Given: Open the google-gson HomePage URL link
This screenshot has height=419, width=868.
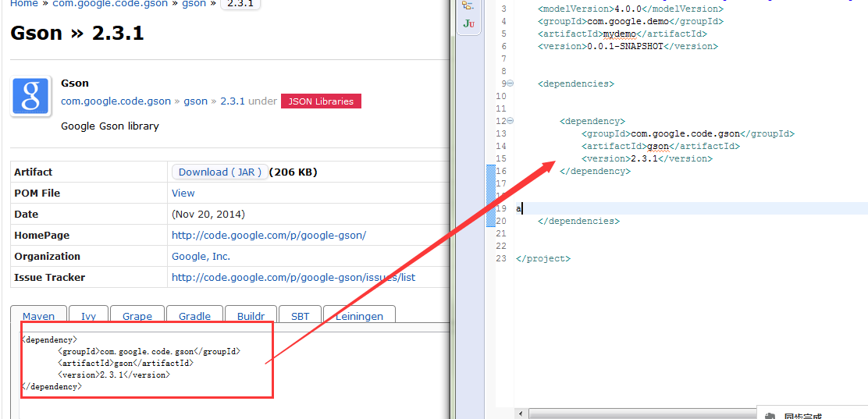Looking at the screenshot, I should coord(269,235).
